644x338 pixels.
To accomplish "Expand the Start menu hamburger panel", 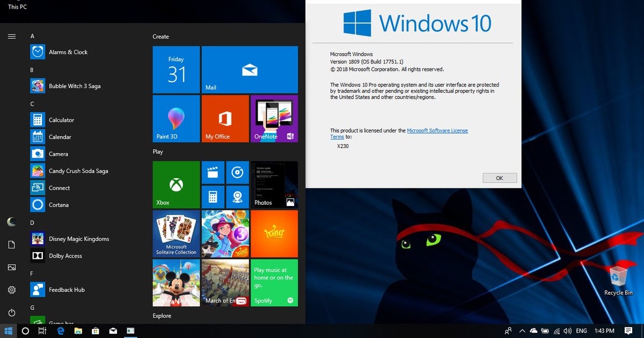I will (11, 36).
